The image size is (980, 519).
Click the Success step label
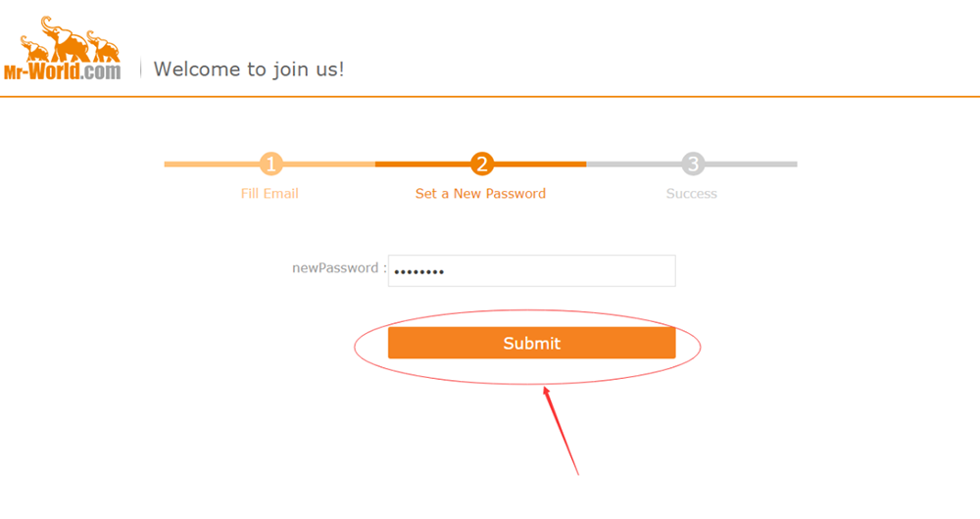point(691,194)
